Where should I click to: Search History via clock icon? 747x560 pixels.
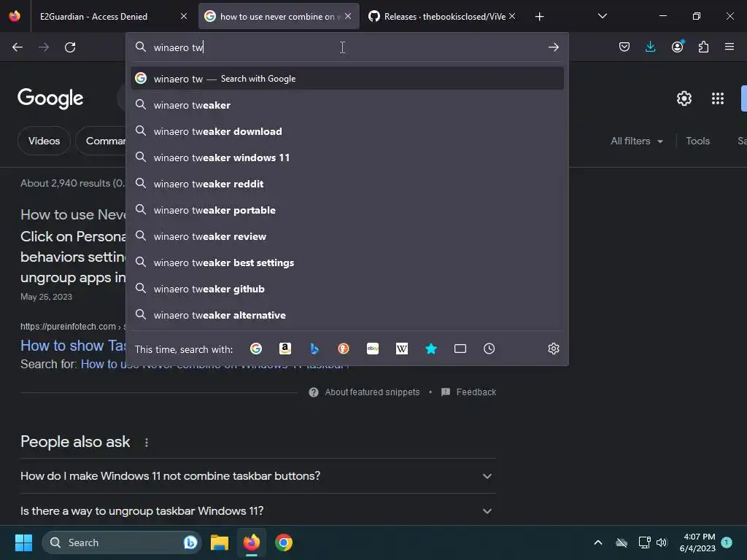pos(489,349)
